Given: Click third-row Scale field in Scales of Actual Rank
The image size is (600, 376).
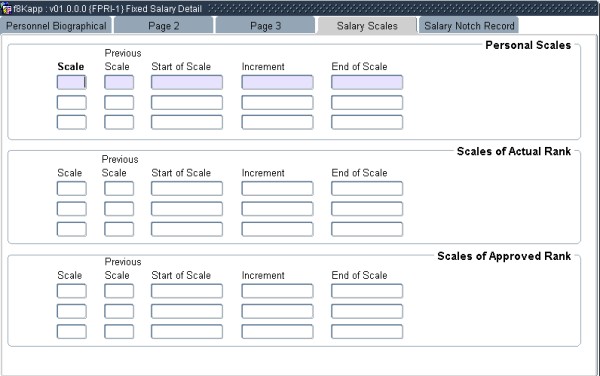Looking at the screenshot, I should click(x=72, y=229).
